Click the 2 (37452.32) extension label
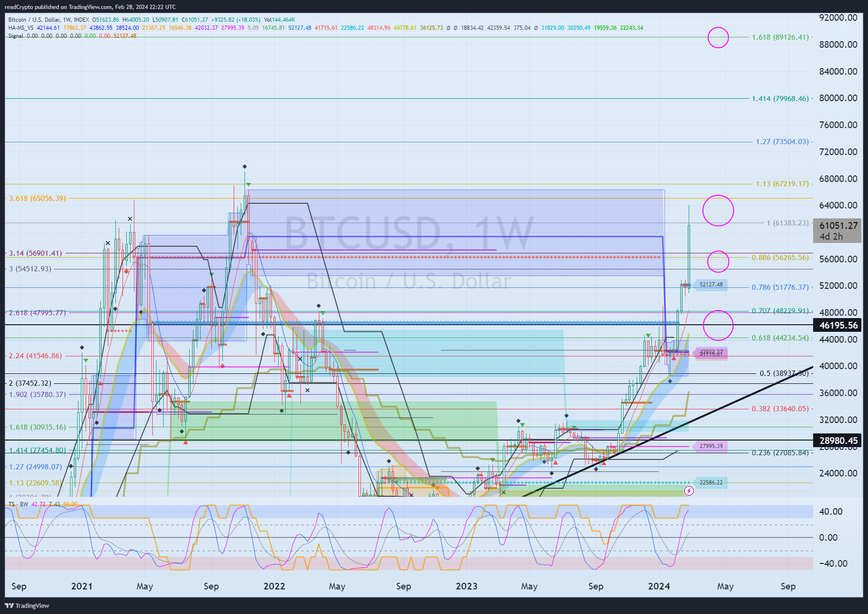Viewport: 868px width, 614px height. (x=30, y=383)
